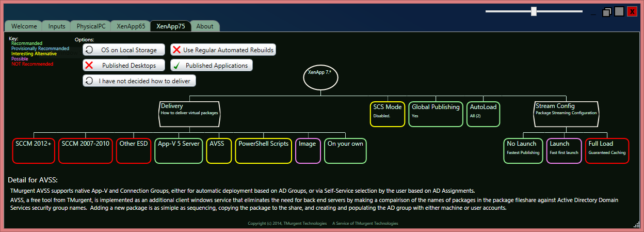Open the Inputs tab
644x232 pixels.
[57, 26]
